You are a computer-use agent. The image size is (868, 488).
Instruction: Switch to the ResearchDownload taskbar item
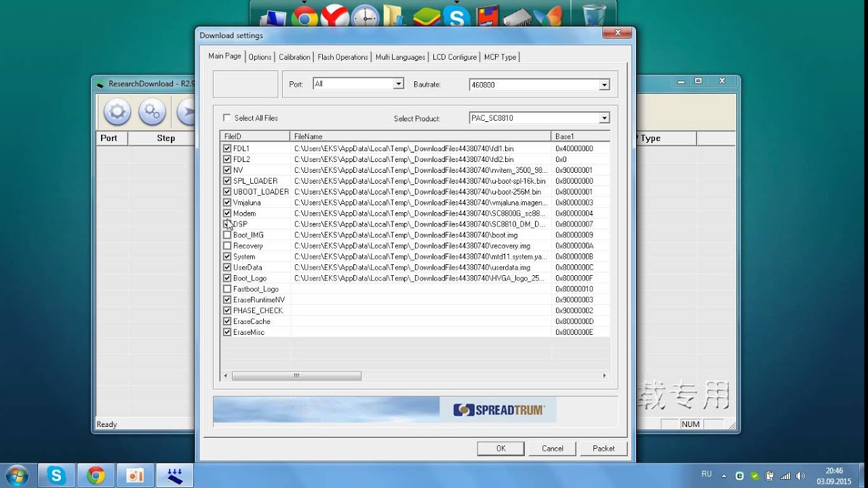tap(175, 476)
